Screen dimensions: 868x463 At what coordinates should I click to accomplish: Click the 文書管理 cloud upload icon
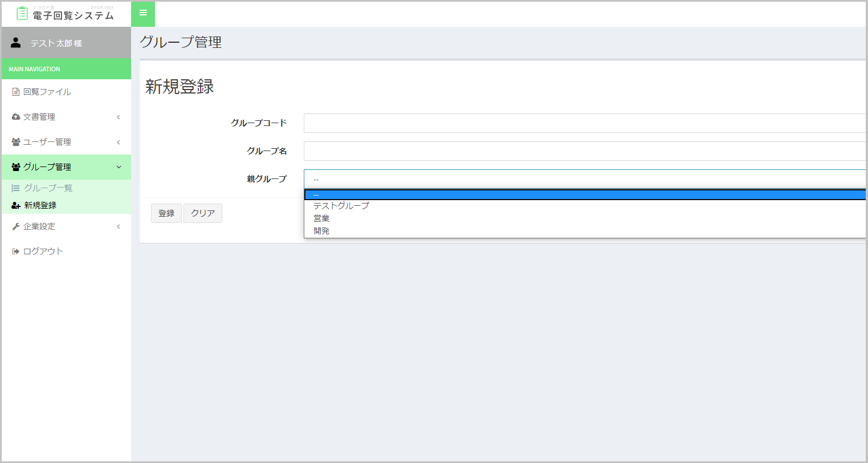click(x=16, y=117)
